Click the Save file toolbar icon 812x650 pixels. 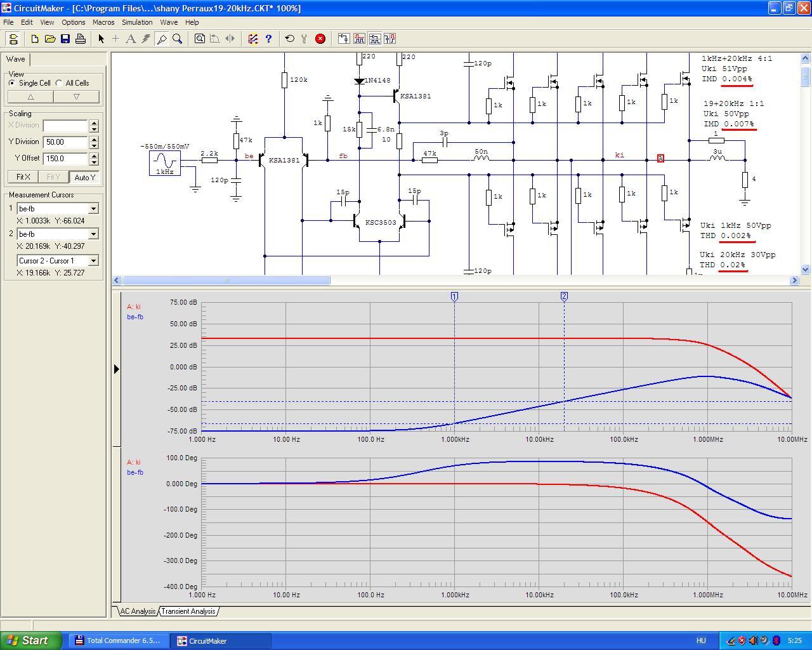tap(65, 39)
